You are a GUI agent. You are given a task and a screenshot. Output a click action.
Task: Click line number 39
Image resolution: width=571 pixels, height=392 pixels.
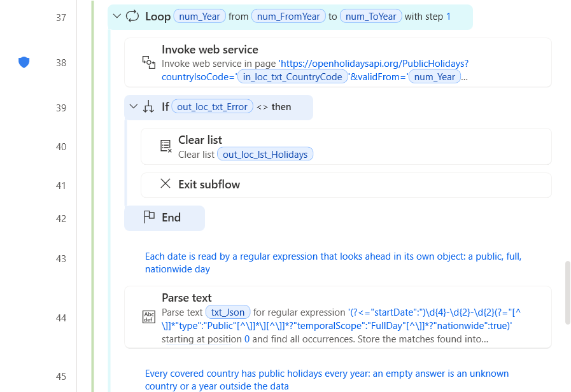click(61, 108)
